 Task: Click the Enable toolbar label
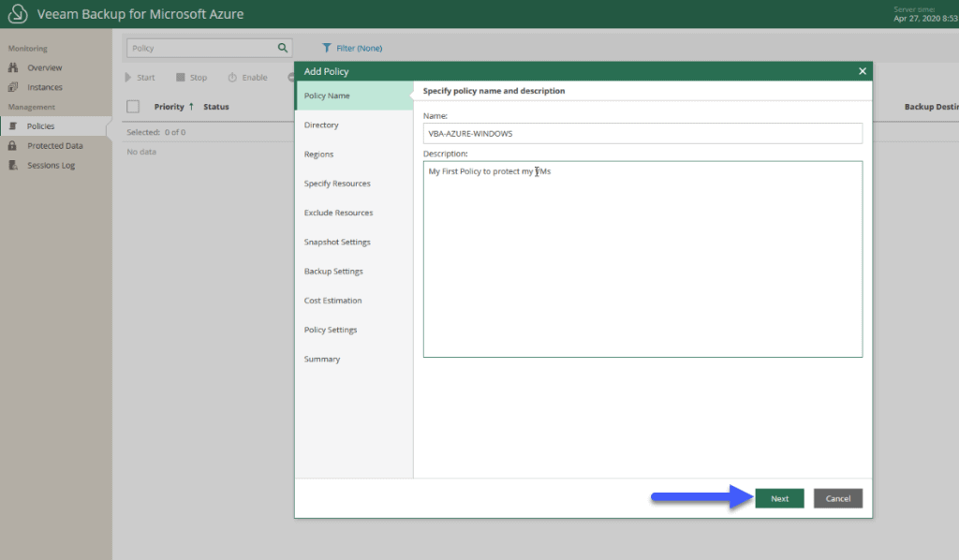[255, 77]
